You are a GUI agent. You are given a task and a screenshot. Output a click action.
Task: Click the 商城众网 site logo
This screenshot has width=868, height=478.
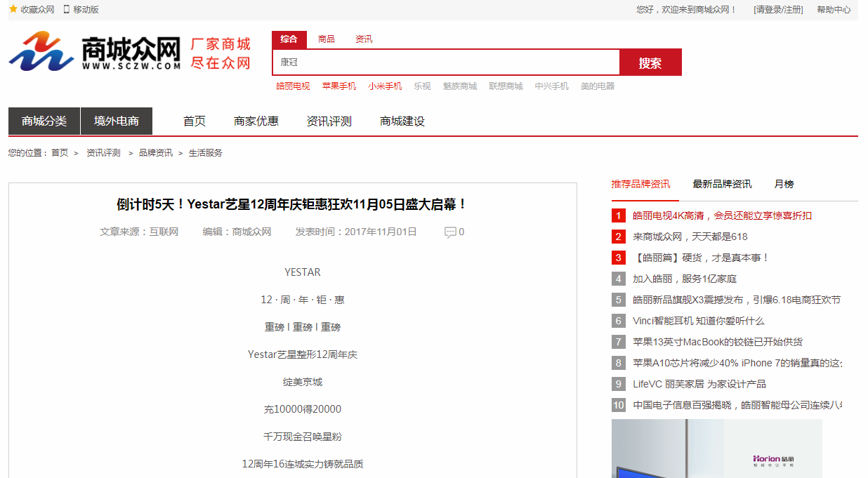(95, 51)
